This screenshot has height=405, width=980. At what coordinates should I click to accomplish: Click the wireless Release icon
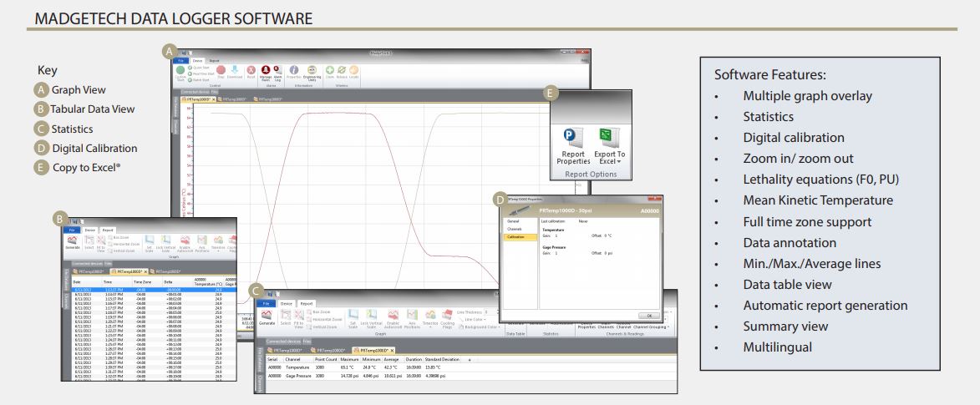pos(342,70)
